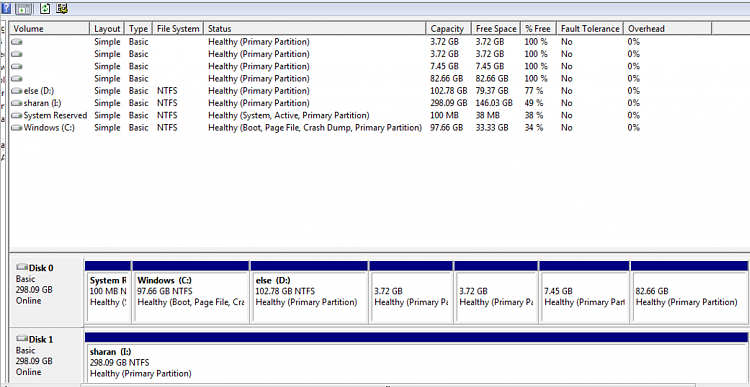
Task: Select the else (D:) partition block on Disk 0
Action: (x=309, y=292)
